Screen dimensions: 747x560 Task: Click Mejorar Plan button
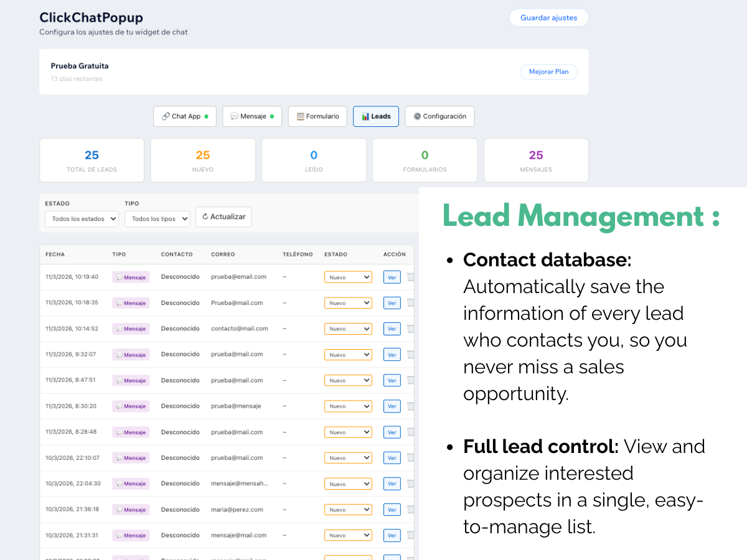[x=549, y=72]
